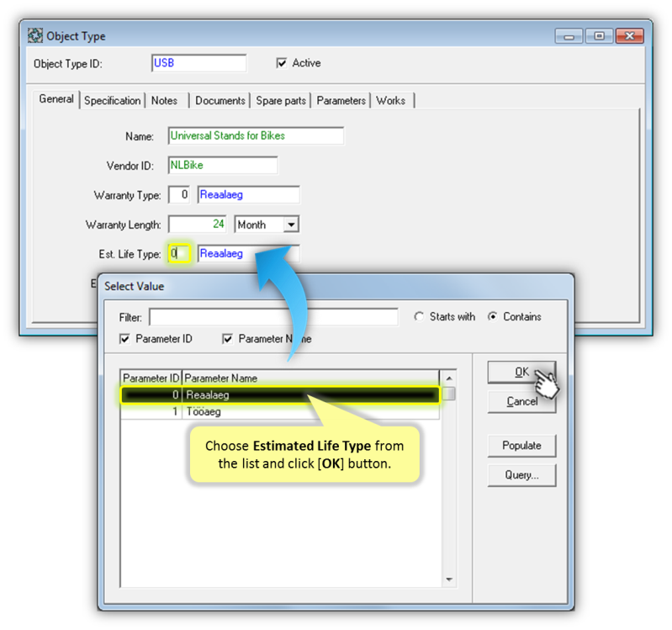
Task: Uncheck the Parameter ID filter checkbox
Action: click(124, 339)
